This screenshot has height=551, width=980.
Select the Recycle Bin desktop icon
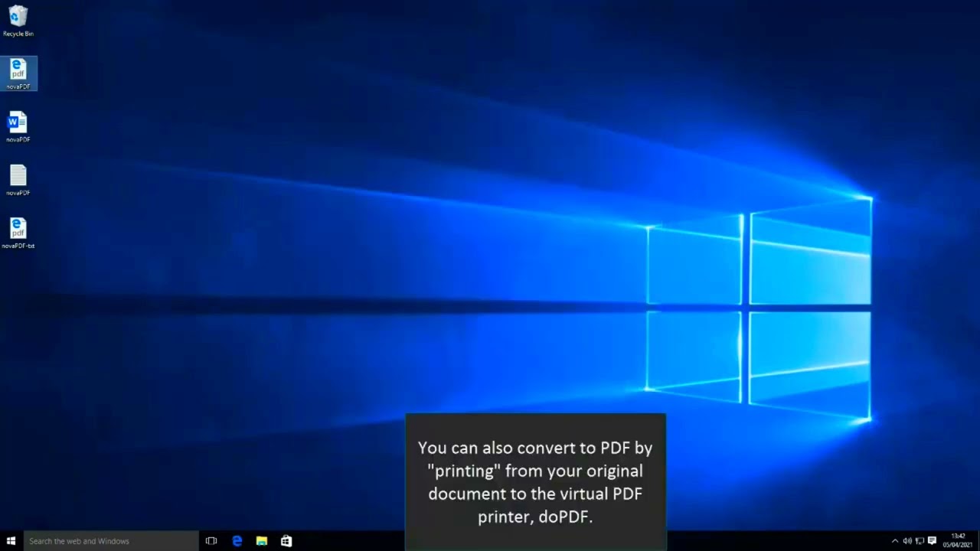pos(18,21)
